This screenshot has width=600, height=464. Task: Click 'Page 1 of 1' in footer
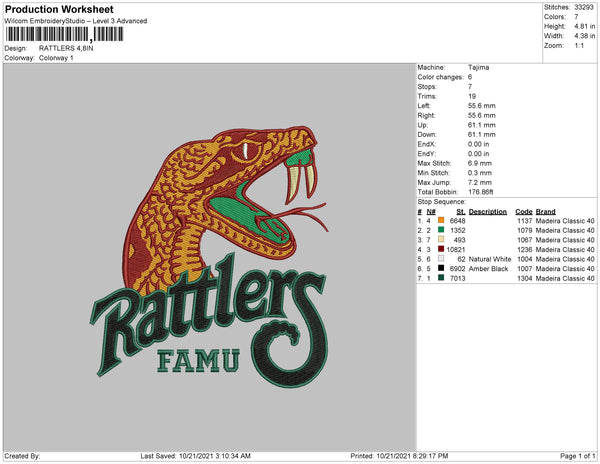click(x=577, y=456)
